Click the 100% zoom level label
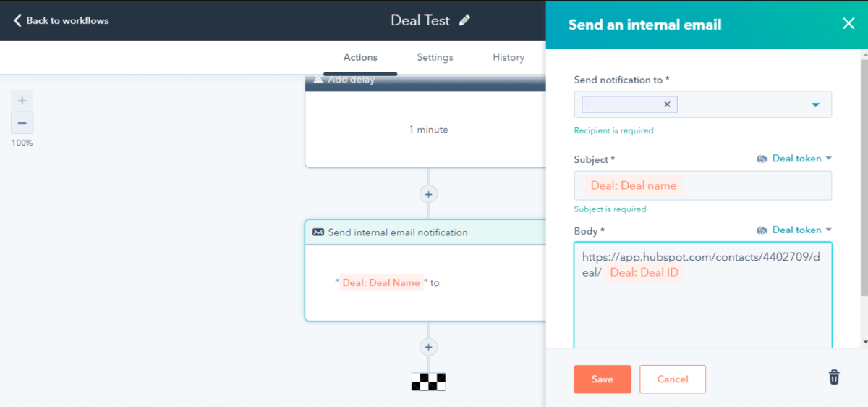This screenshot has width=868, height=407. 22,143
